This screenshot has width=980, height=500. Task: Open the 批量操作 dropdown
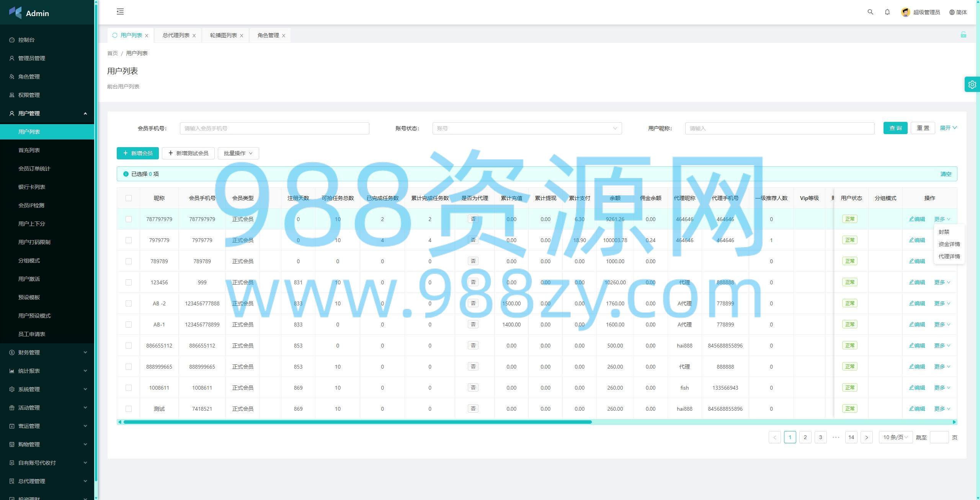[238, 153]
